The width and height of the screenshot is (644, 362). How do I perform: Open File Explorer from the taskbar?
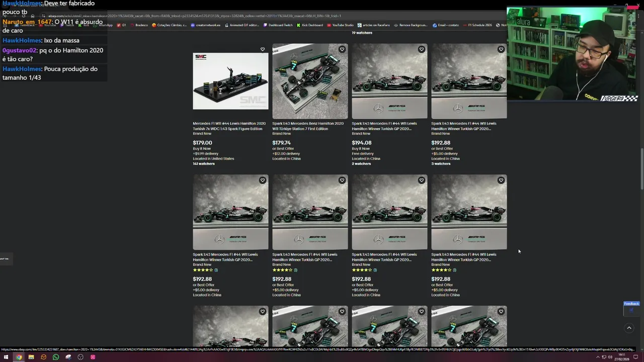pos(31,357)
